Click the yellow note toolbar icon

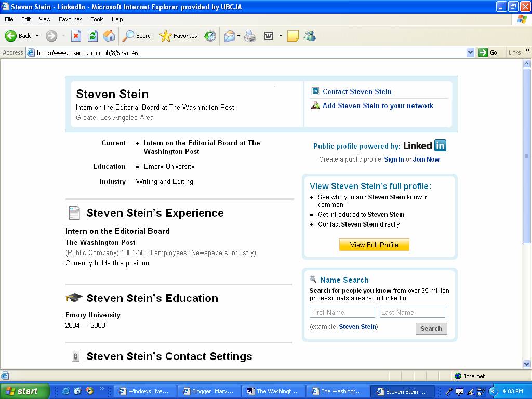(293, 36)
